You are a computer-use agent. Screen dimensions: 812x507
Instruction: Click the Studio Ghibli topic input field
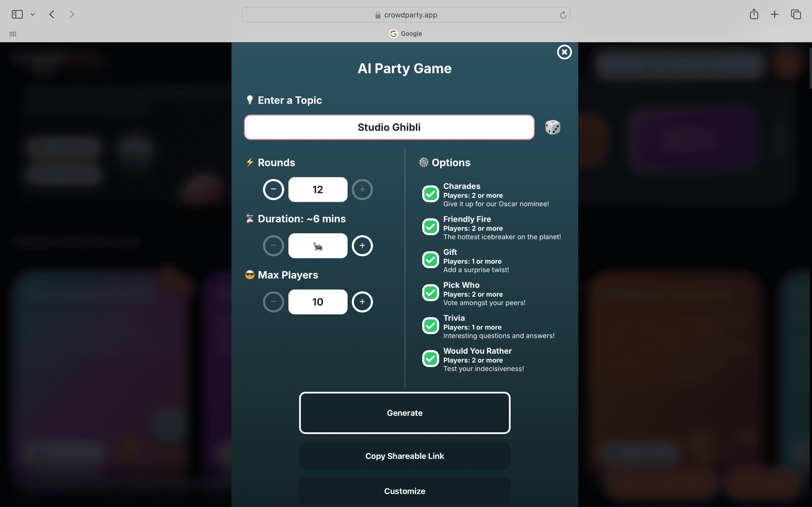coord(389,127)
